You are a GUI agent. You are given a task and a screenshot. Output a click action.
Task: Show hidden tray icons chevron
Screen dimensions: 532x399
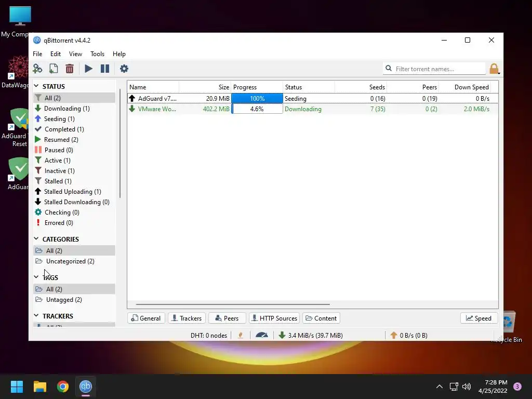440,387
